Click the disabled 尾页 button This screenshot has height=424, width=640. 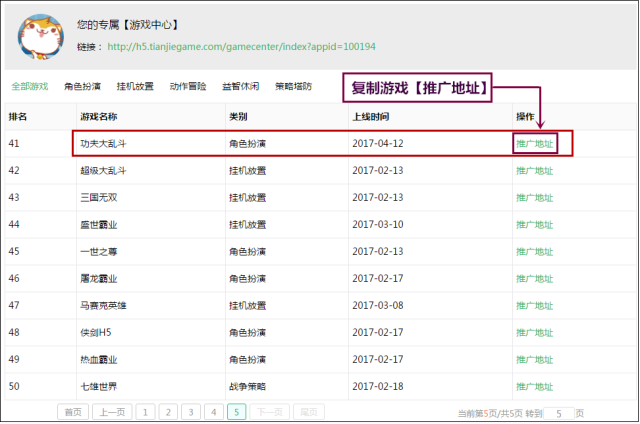click(309, 412)
